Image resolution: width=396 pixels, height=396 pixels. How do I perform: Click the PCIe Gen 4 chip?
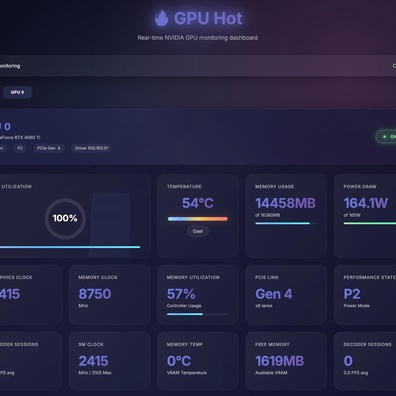49,148
